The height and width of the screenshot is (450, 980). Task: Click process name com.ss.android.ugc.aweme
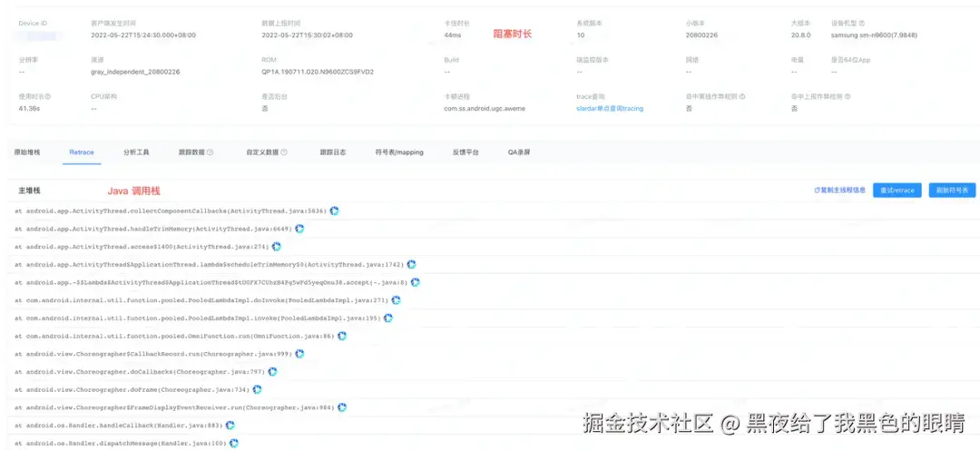485,108
